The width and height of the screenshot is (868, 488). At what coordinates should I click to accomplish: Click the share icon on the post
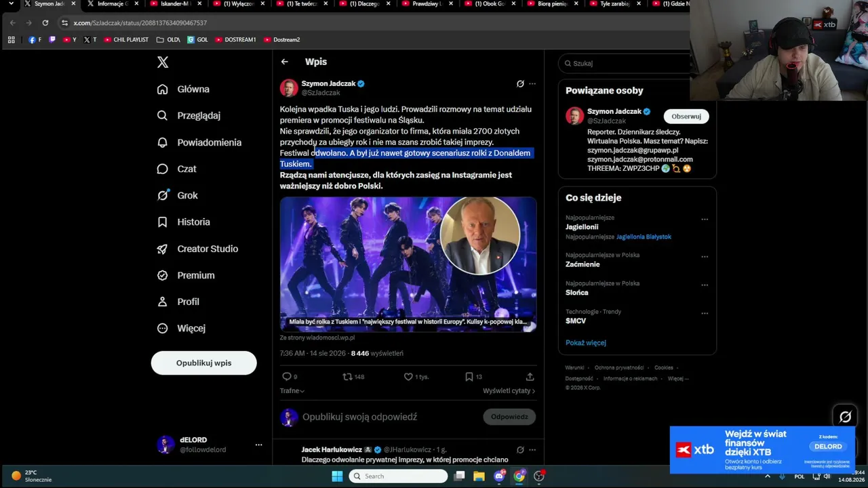pos(530,377)
